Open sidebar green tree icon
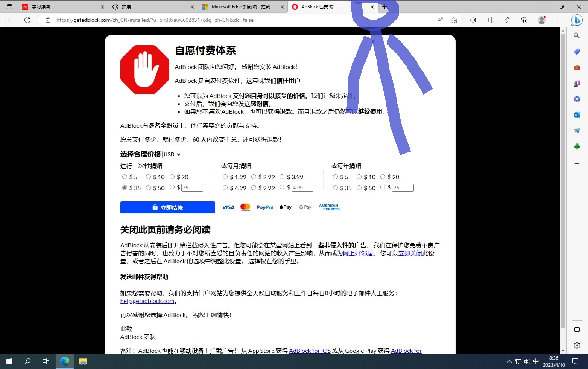Image resolution: width=588 pixels, height=369 pixels. 577,146
